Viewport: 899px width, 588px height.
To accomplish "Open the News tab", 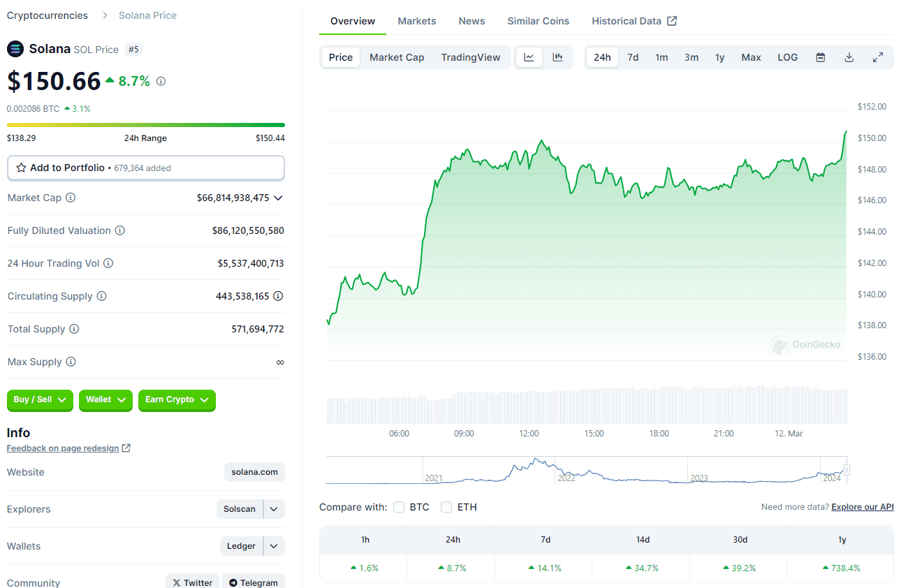I will (472, 21).
